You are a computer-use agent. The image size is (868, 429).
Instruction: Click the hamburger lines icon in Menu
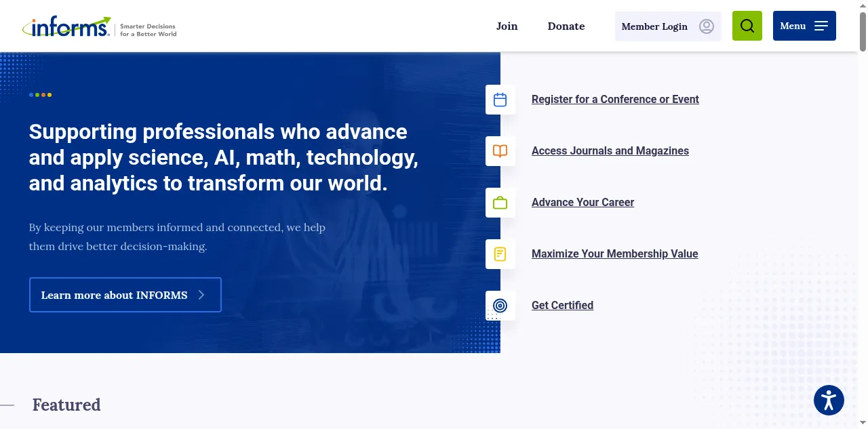click(x=821, y=26)
